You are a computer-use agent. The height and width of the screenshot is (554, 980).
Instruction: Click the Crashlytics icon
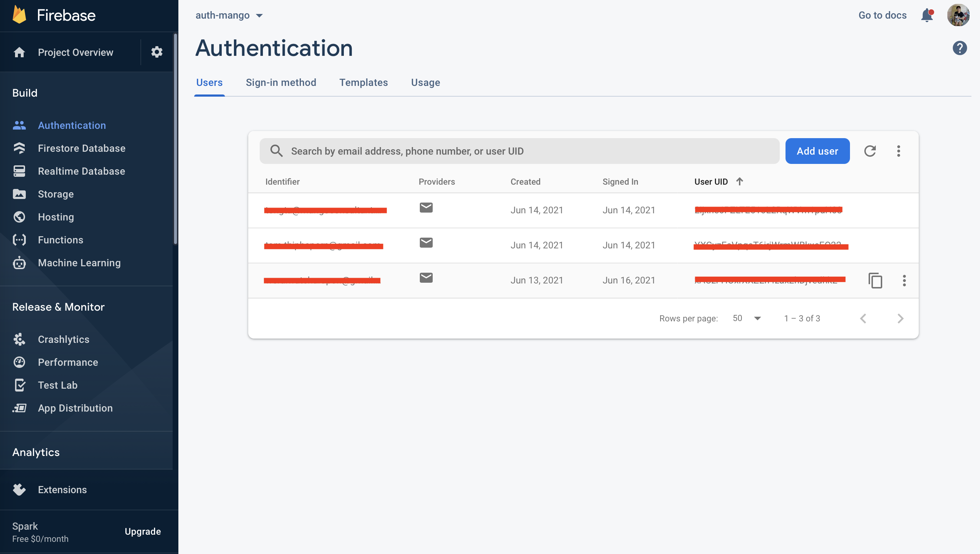pos(19,339)
